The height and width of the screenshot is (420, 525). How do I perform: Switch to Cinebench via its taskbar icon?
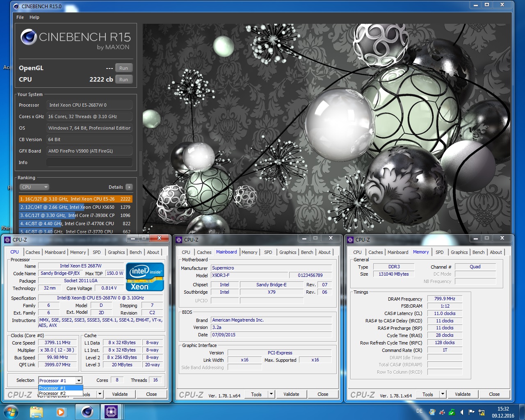click(x=87, y=412)
